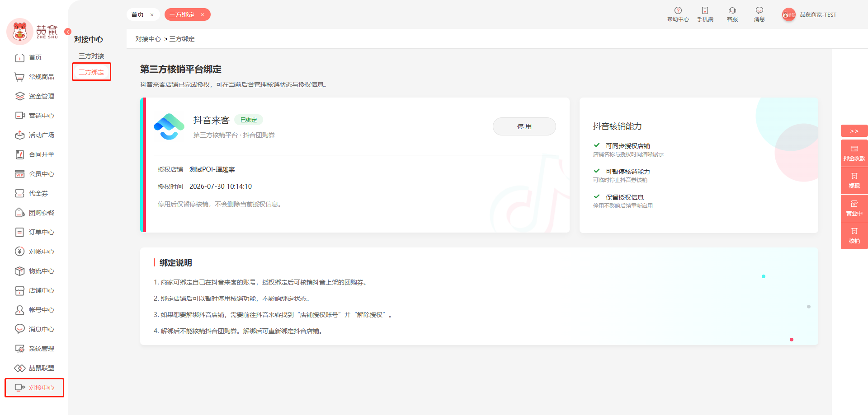Click binding note 4 about 解绑后

(238, 331)
